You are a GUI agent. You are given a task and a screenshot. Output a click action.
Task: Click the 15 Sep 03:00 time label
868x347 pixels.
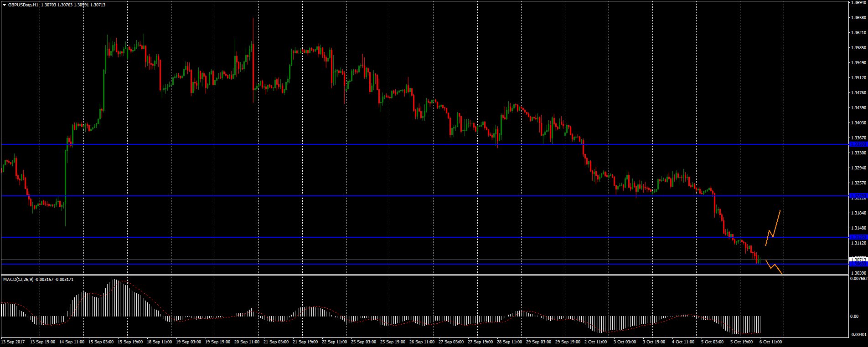tap(102, 341)
